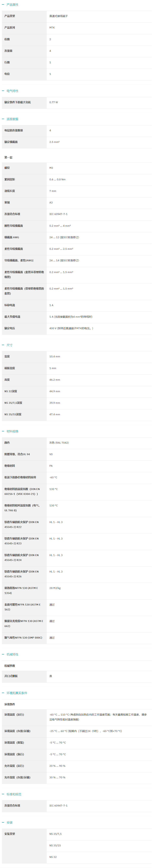153x868 pixels.
Task: Select the 开口式侧板 value 是
Action: pos(51,676)
